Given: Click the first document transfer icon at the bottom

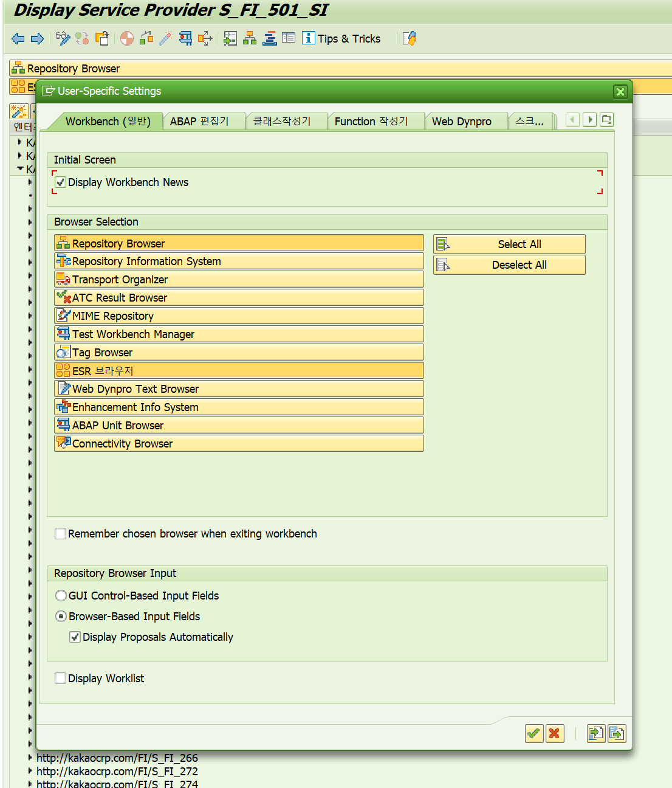Looking at the screenshot, I should (x=596, y=734).
